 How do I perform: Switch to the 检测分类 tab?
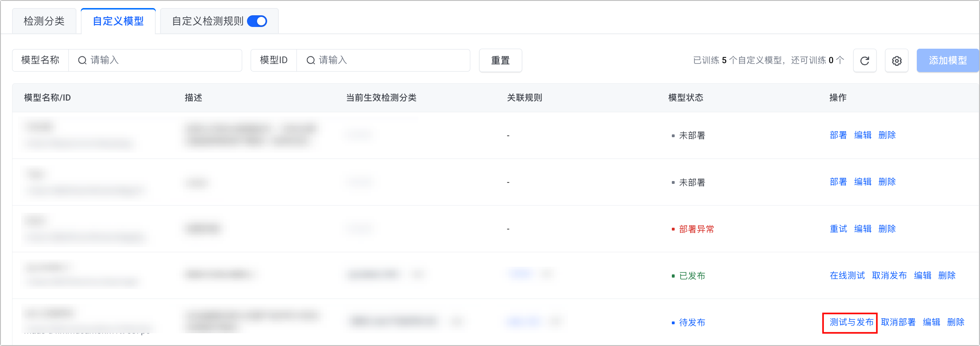[x=44, y=21]
